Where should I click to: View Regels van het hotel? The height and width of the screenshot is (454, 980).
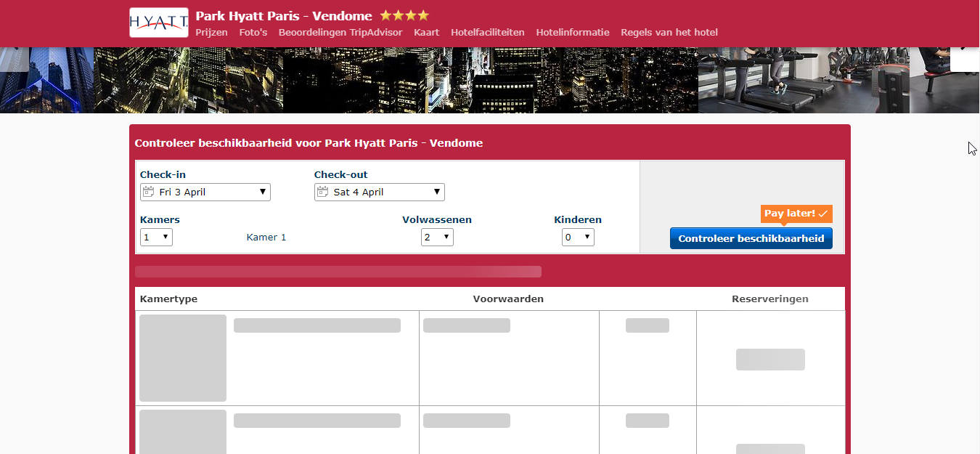point(669,32)
